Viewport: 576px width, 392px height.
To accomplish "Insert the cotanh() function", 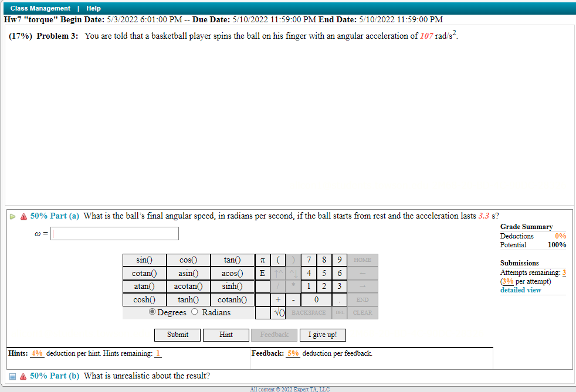I will coord(232,299).
